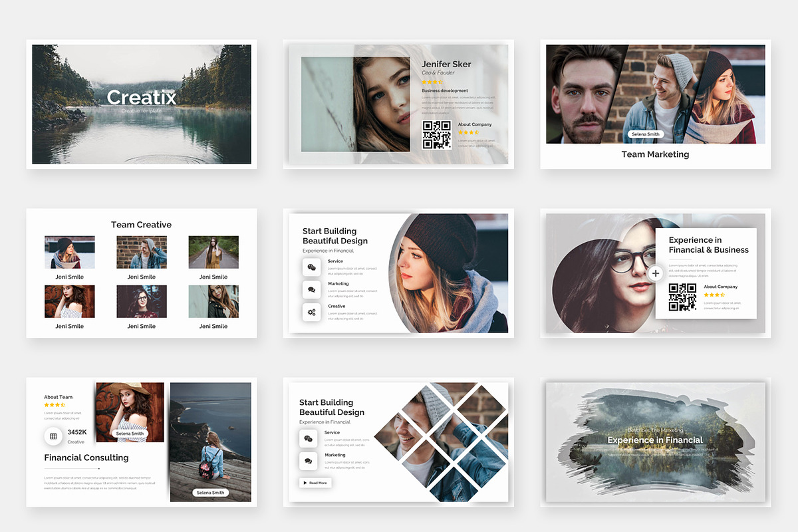Click the Creatix title text

[x=142, y=98]
